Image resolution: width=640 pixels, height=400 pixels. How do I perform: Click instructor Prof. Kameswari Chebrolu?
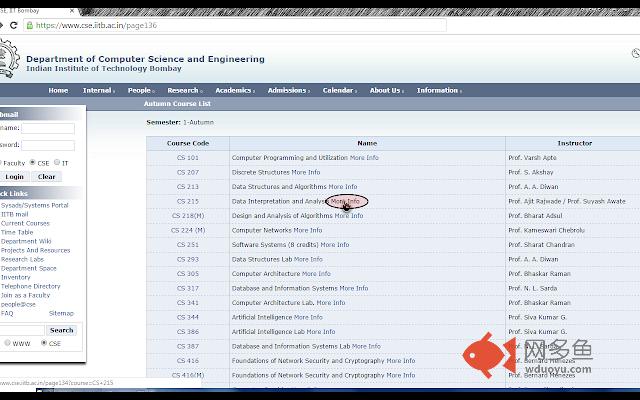[547, 230]
